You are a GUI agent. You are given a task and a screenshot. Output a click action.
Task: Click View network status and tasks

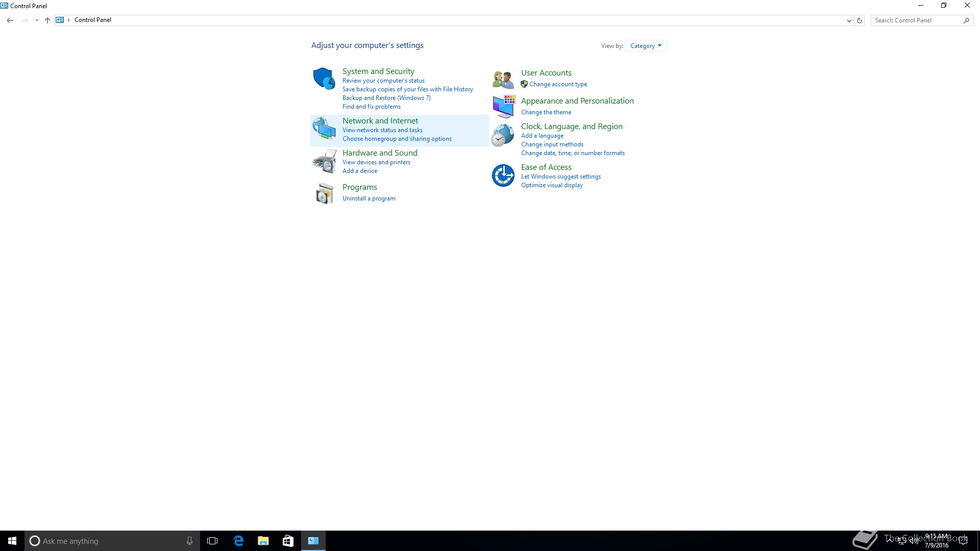click(x=382, y=130)
